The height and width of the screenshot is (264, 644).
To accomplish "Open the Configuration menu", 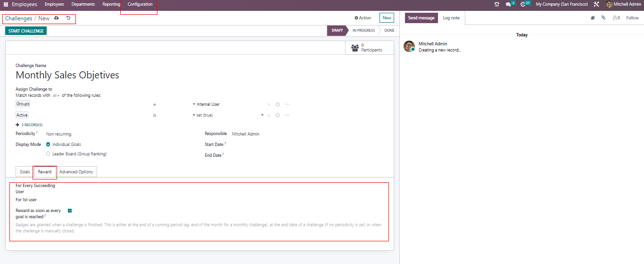I will point(140,4).
